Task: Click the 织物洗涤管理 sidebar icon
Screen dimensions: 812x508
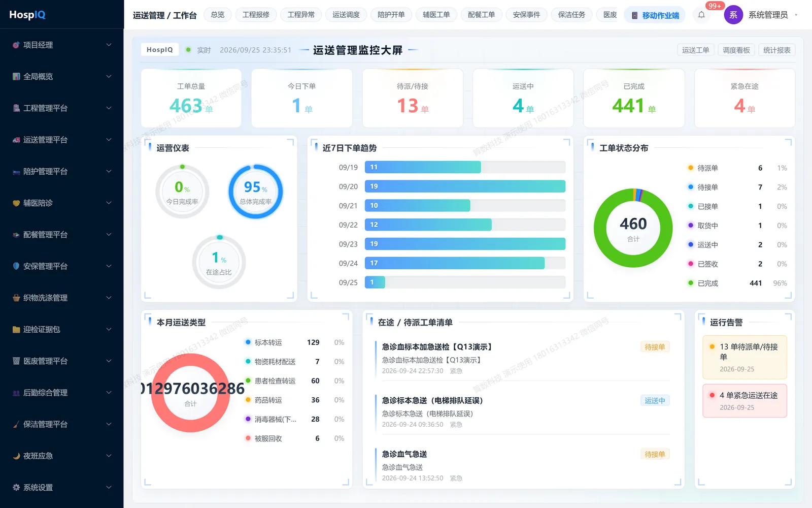Action: pyautogui.click(x=16, y=298)
